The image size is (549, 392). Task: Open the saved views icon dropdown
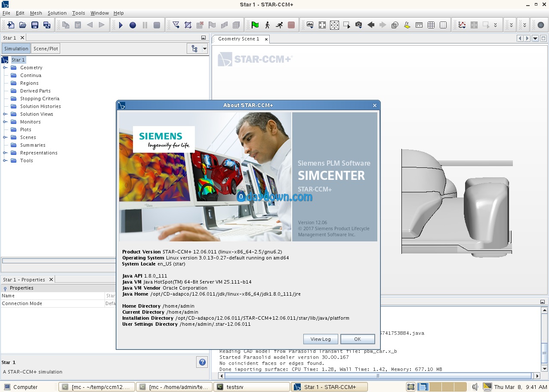click(x=310, y=25)
